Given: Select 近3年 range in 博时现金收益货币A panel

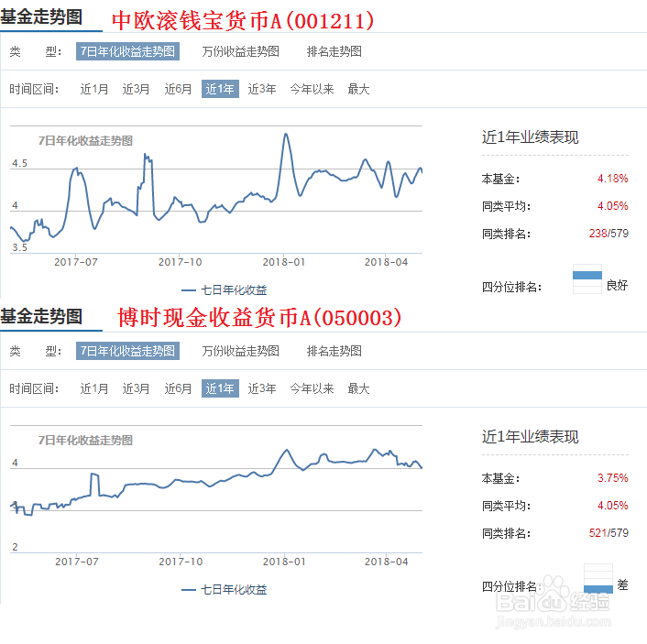Looking at the screenshot, I should 262,388.
